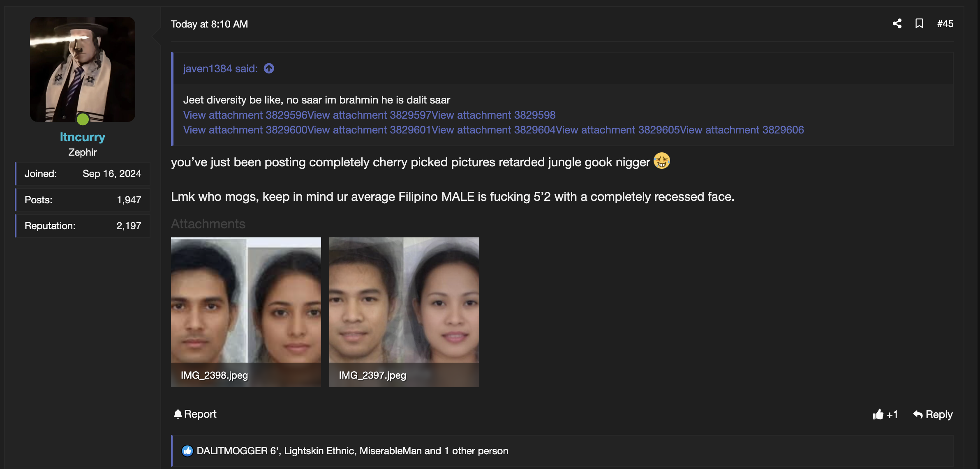View attachment 3829600
The image size is (980, 469).
(x=245, y=130)
